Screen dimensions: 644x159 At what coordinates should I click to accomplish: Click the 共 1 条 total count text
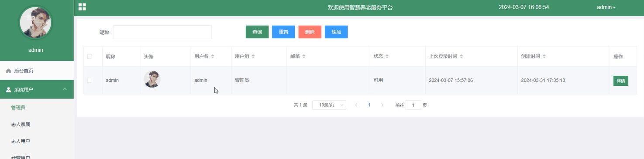[300, 105]
